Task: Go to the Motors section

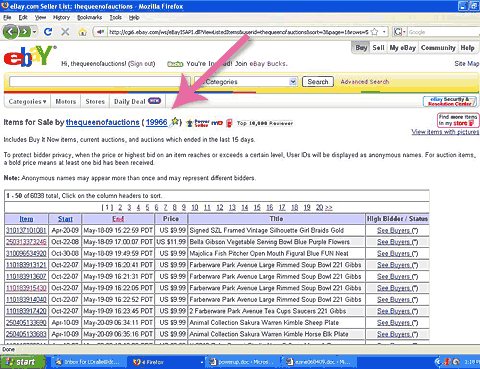Action: click(66, 101)
